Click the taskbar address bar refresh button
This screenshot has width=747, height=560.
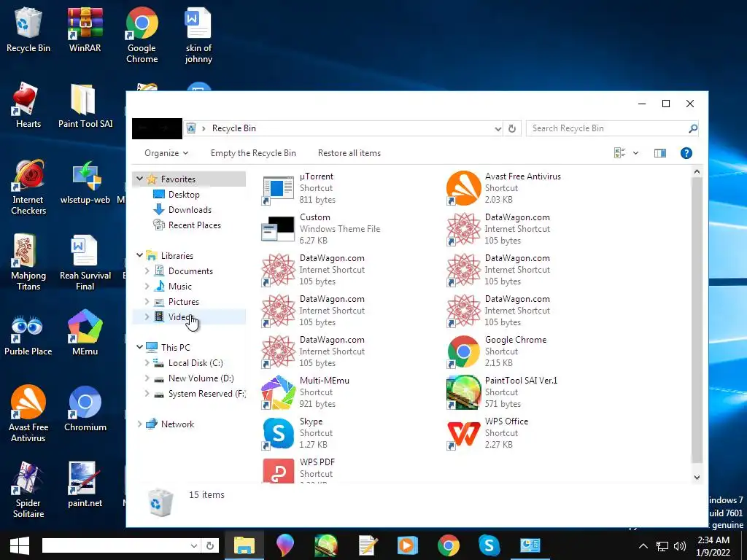coord(209,545)
